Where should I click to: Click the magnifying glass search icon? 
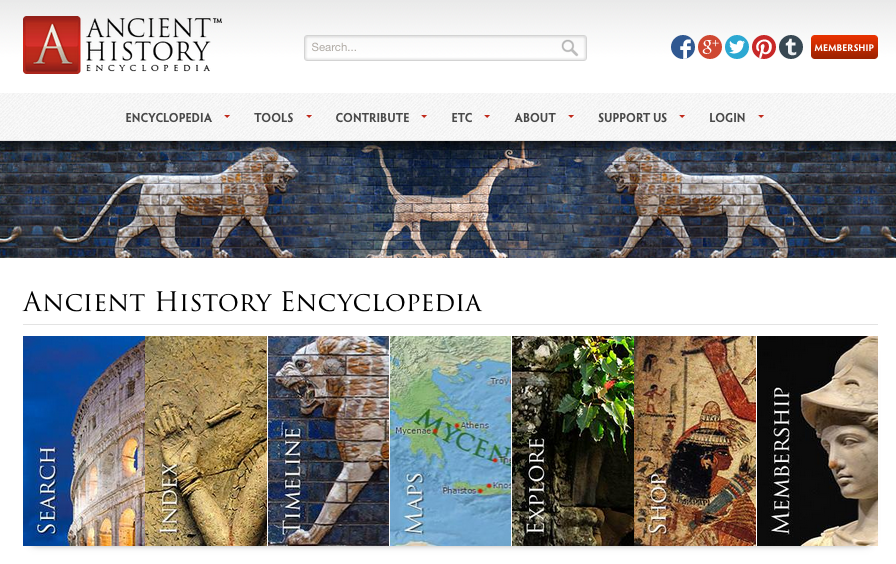click(x=569, y=47)
